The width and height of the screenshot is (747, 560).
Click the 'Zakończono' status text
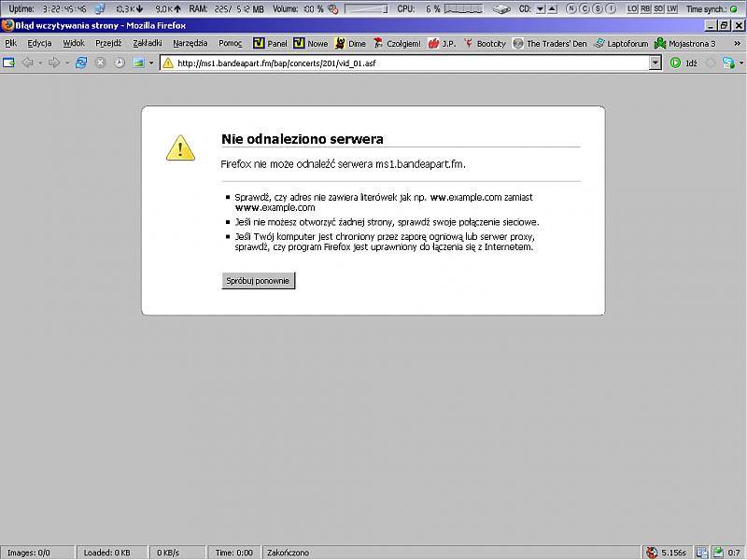click(x=288, y=553)
